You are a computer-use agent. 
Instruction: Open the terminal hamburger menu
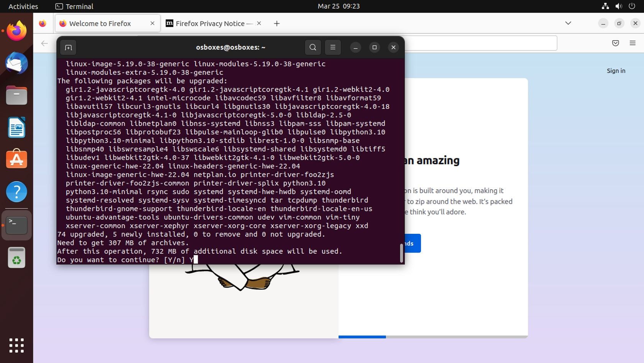coord(333,48)
